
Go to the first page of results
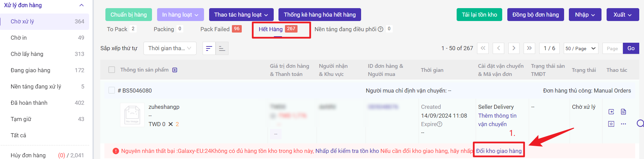[x=483, y=48]
